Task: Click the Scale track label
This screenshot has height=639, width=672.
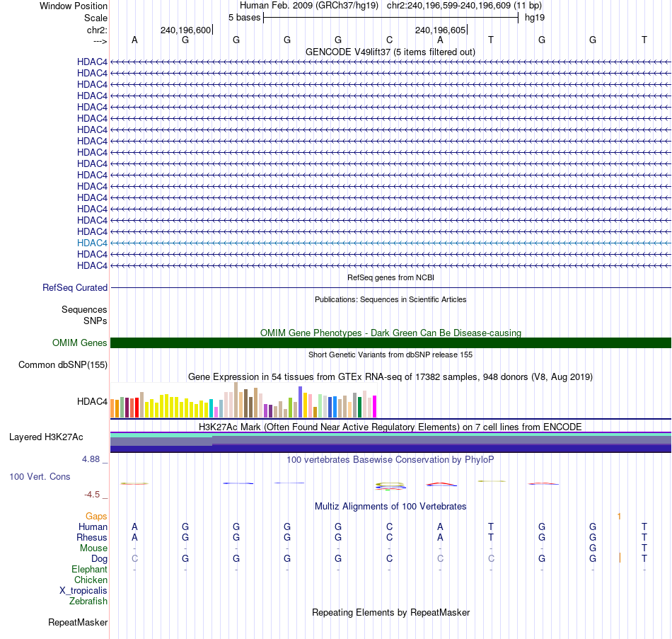Action: pos(95,18)
